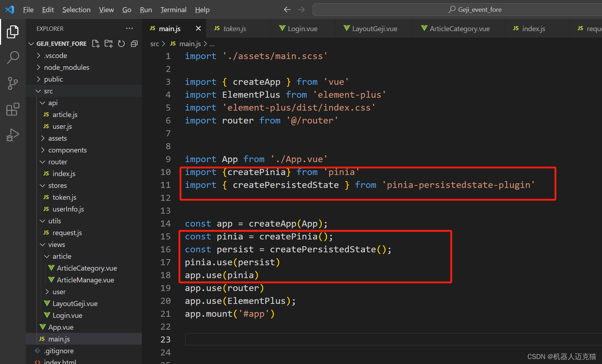Viewport: 602px width, 364px height.
Task: Close the main.js editor tab
Action: tap(198, 28)
